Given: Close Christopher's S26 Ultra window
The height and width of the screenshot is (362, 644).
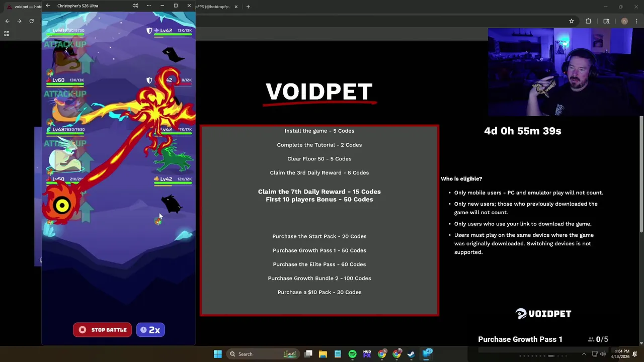Looking at the screenshot, I should tap(189, 6).
